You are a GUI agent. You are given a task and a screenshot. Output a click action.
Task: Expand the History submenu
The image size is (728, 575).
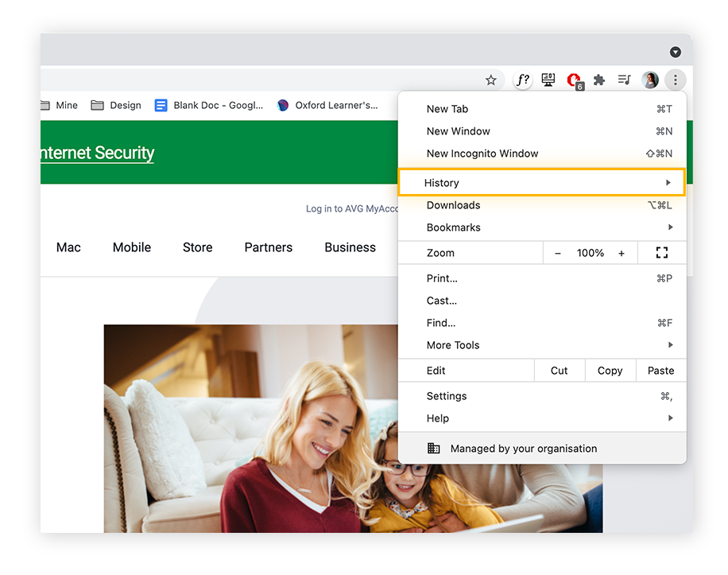point(540,182)
